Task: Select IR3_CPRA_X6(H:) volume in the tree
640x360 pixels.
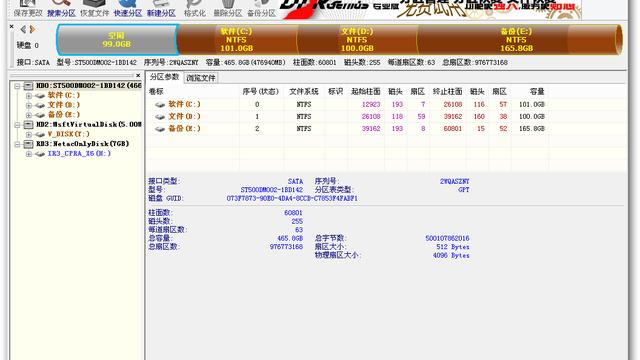Action: coord(79,153)
